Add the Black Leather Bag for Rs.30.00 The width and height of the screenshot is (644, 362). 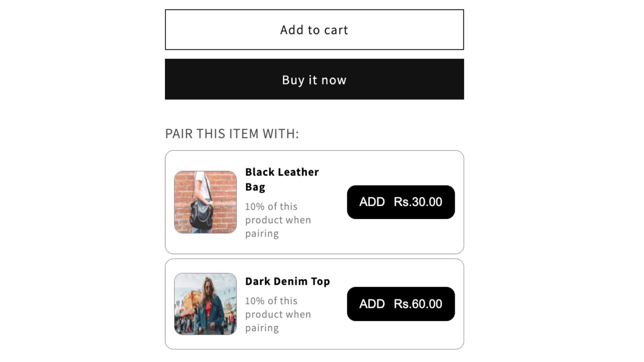coord(400,202)
